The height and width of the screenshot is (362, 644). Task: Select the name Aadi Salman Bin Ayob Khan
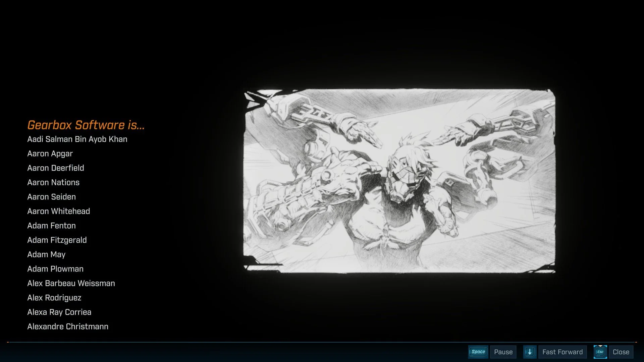coord(77,139)
